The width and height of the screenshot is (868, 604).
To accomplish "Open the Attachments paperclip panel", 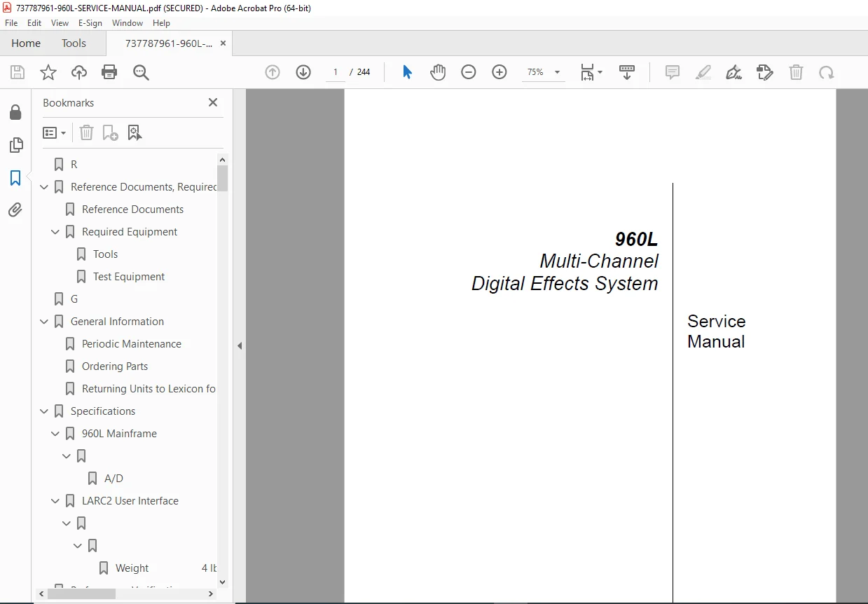I will click(x=15, y=210).
